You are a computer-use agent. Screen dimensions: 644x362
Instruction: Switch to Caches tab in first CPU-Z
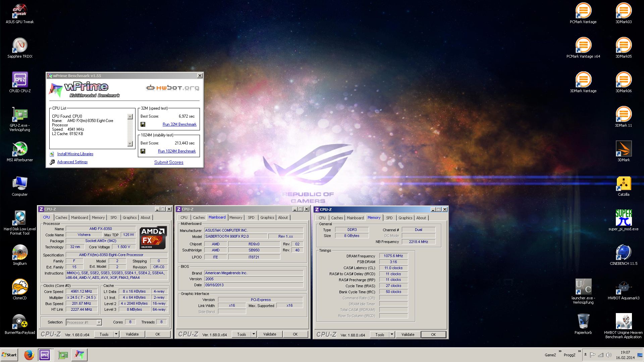[x=61, y=218]
